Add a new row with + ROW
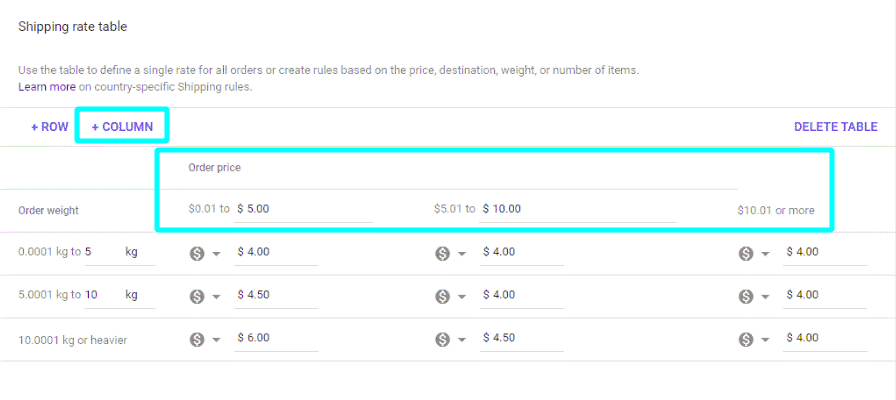The height and width of the screenshot is (400, 896). pyautogui.click(x=50, y=127)
